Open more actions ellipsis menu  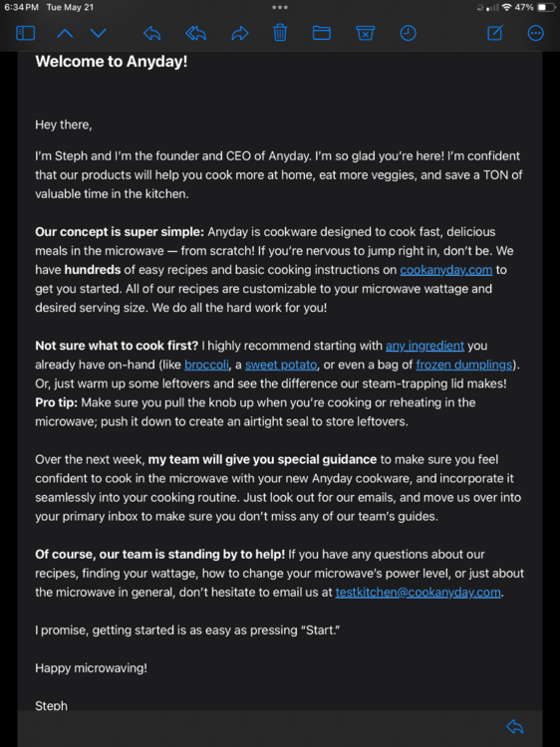click(536, 33)
